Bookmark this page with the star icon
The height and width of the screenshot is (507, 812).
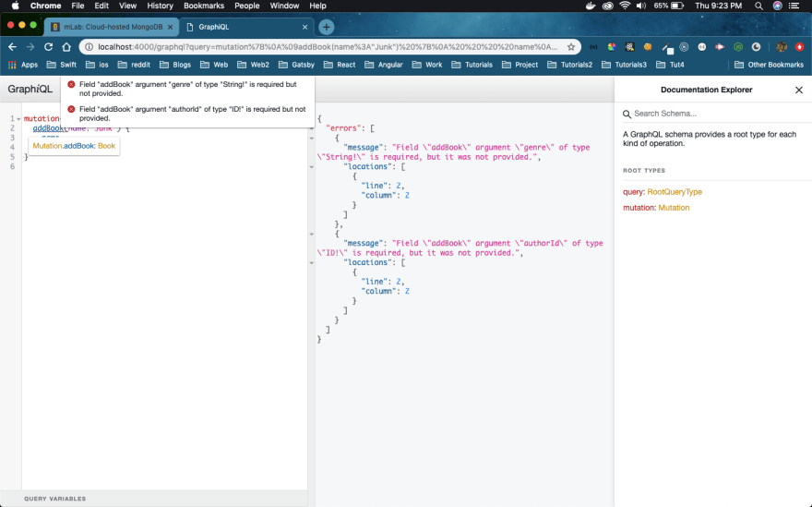pos(570,47)
